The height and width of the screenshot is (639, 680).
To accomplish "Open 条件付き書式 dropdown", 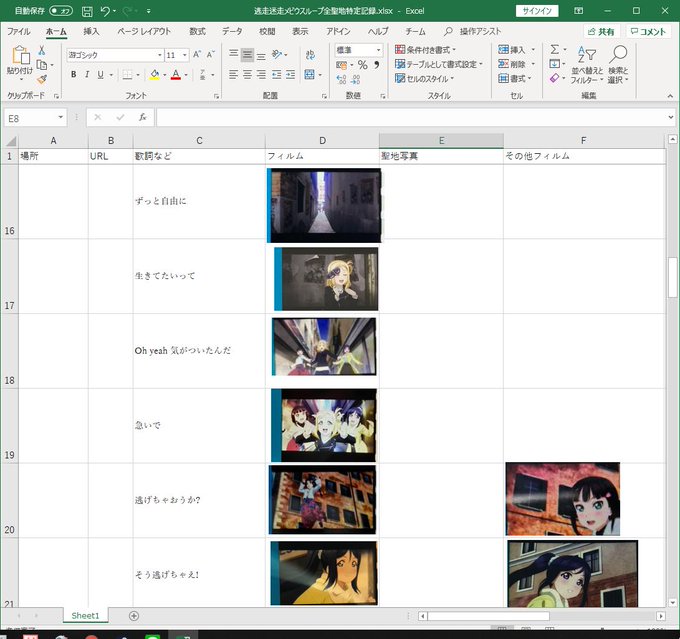I will tap(425, 50).
